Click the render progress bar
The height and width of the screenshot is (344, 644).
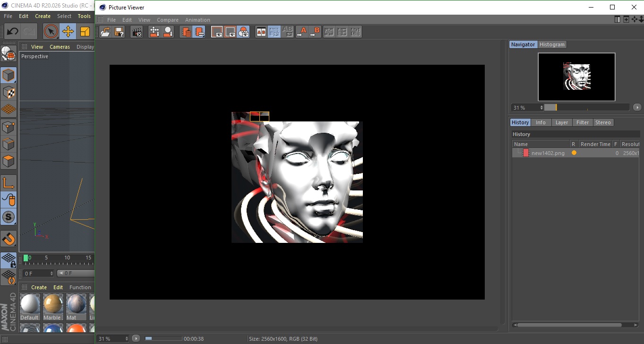click(163, 338)
